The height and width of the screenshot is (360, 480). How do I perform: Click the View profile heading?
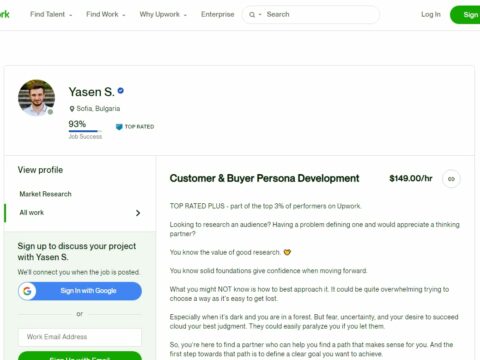click(x=40, y=170)
